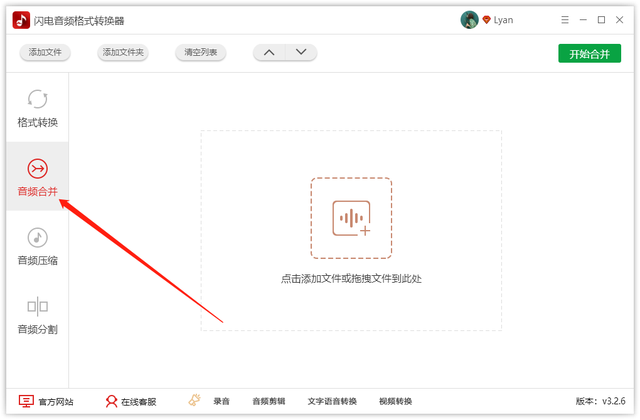Move item down with the down arrow

click(301, 52)
